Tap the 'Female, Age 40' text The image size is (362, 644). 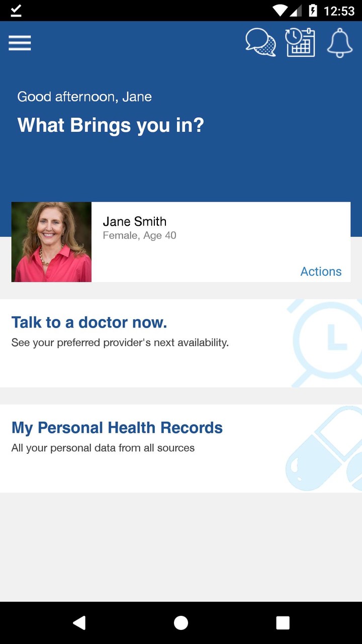[x=139, y=235]
